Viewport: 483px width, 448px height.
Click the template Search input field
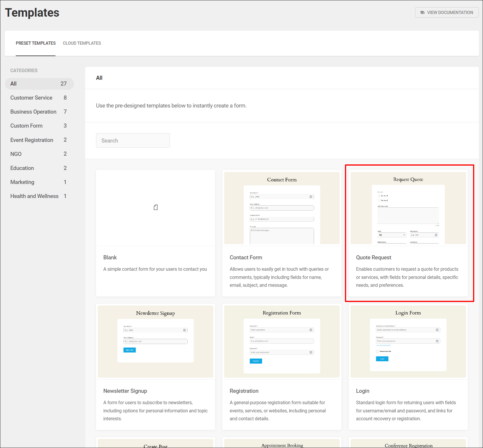pos(133,140)
